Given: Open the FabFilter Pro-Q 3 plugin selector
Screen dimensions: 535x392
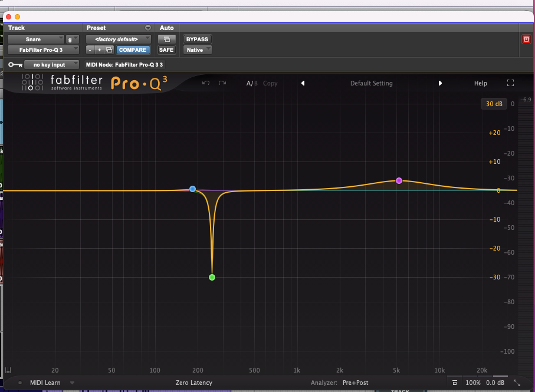Looking at the screenshot, I should pos(43,50).
